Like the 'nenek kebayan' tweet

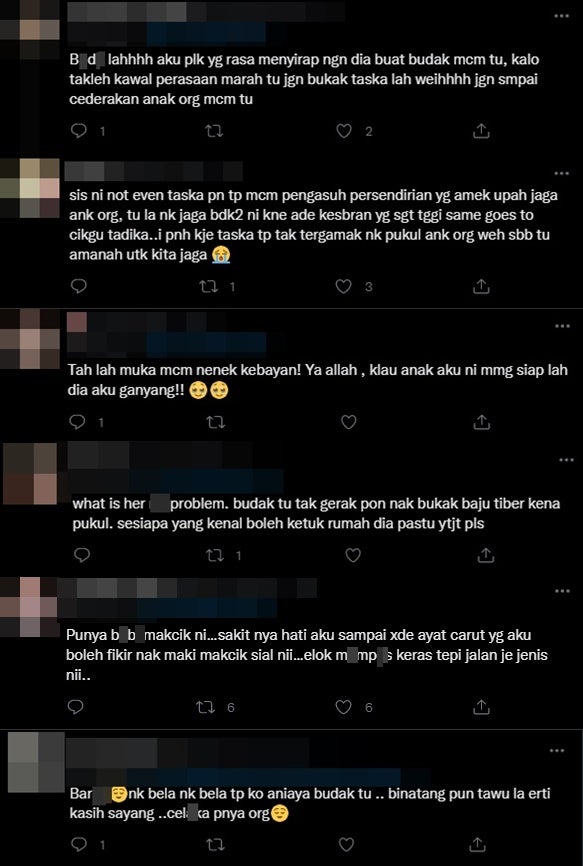(x=348, y=423)
